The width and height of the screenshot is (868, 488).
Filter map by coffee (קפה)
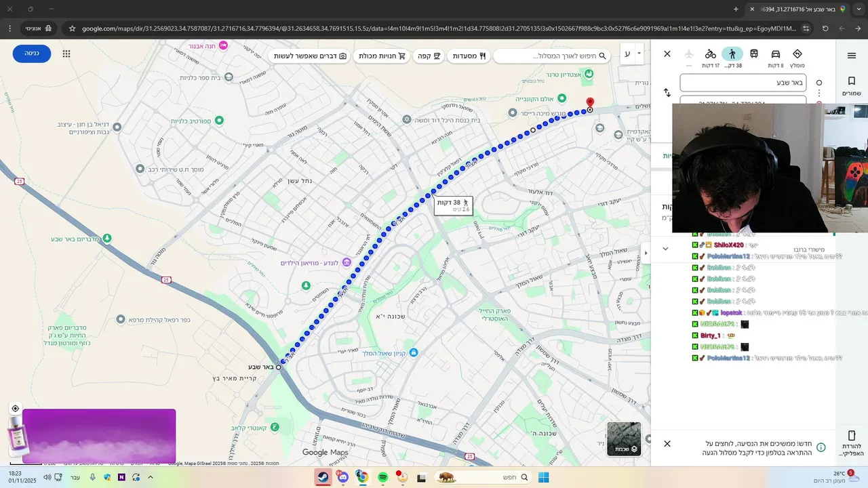429,56
